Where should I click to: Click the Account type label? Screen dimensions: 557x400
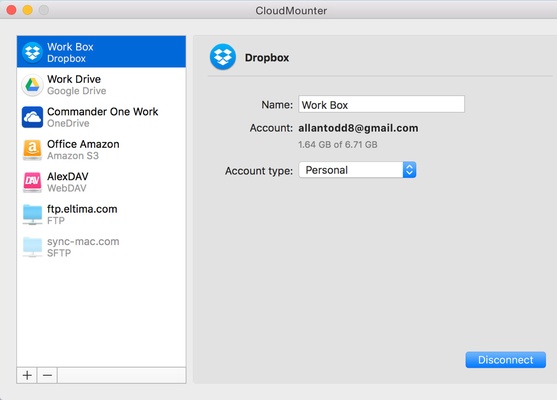[259, 171]
